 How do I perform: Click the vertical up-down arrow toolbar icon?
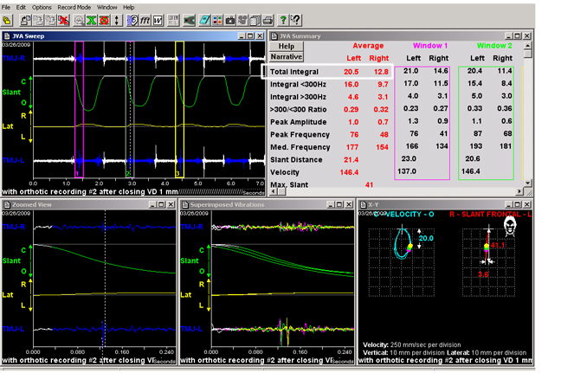click(x=117, y=19)
